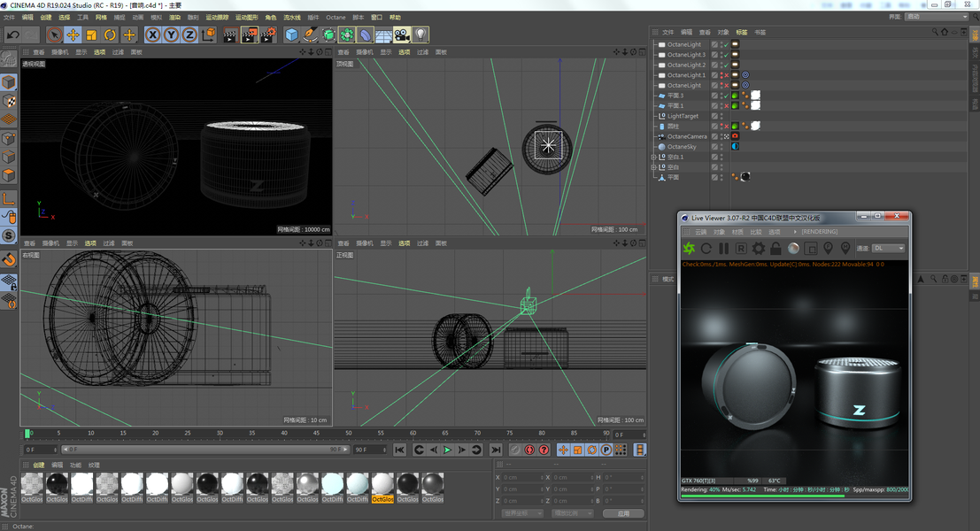Pause rendering in Live Viewer
The width and height of the screenshot is (980, 531).
click(724, 249)
